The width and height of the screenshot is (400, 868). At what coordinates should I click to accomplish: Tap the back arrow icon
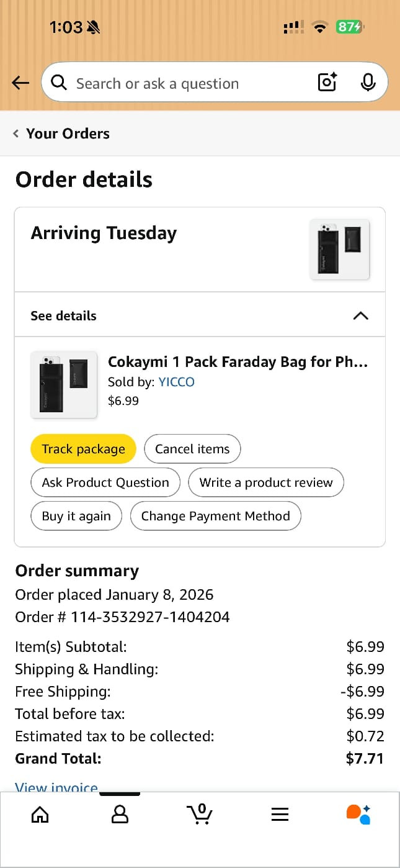(x=20, y=83)
